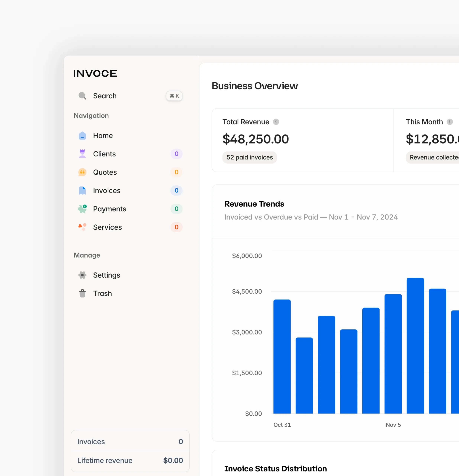
Task: Open the Search field
Action: 105,96
